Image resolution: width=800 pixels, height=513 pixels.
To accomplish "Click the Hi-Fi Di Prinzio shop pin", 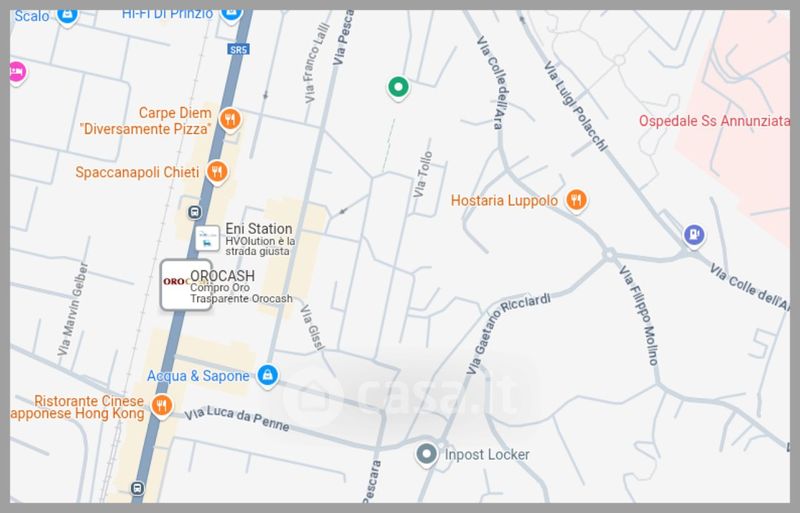I will [x=231, y=14].
